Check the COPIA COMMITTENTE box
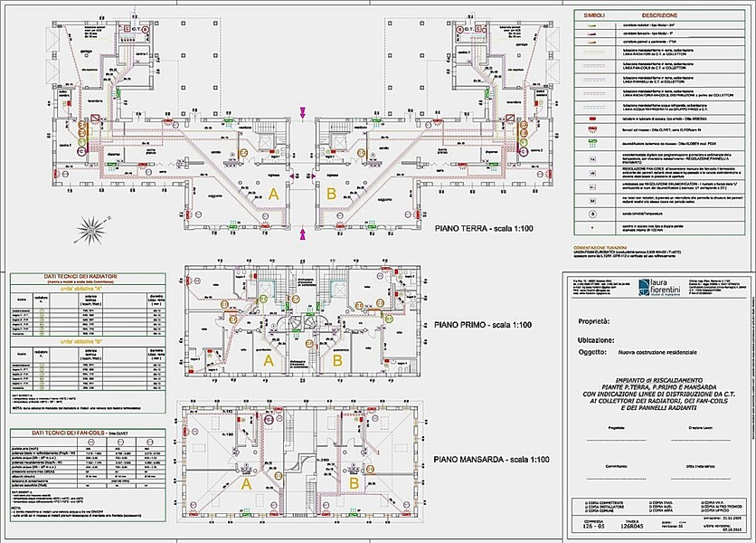 (587, 501)
